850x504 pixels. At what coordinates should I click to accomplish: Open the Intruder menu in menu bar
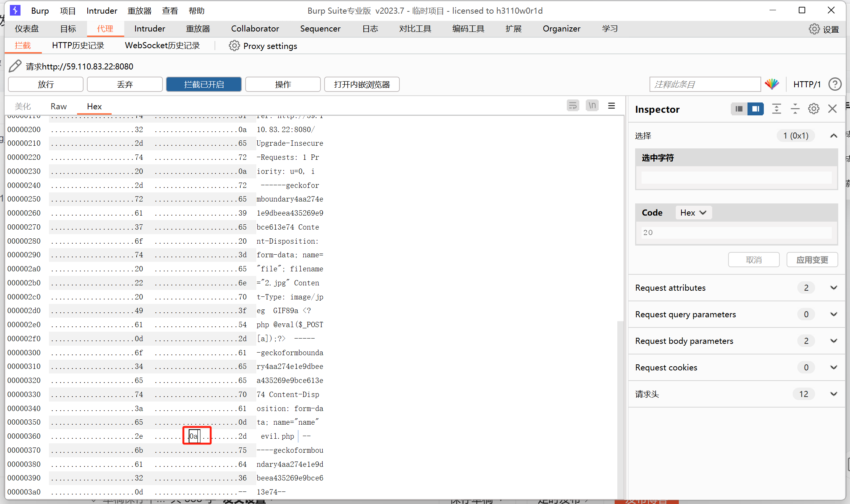click(x=102, y=11)
